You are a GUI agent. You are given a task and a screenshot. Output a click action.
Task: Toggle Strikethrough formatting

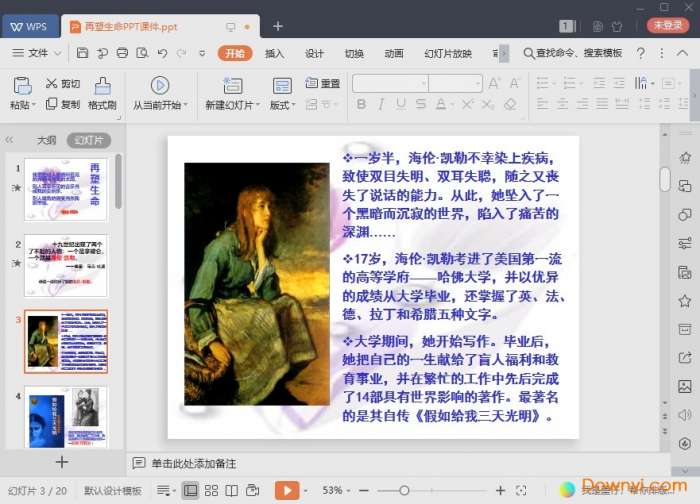[421, 104]
